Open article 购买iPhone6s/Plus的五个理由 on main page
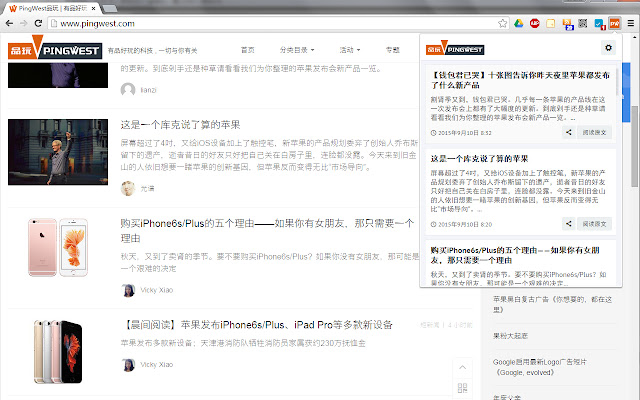This screenshot has width=640, height=400. pos(267,231)
